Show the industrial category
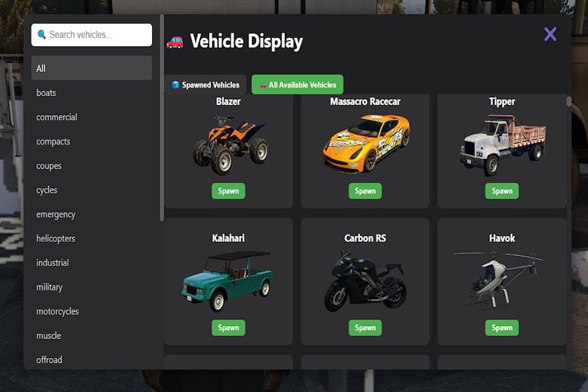 pos(92,263)
